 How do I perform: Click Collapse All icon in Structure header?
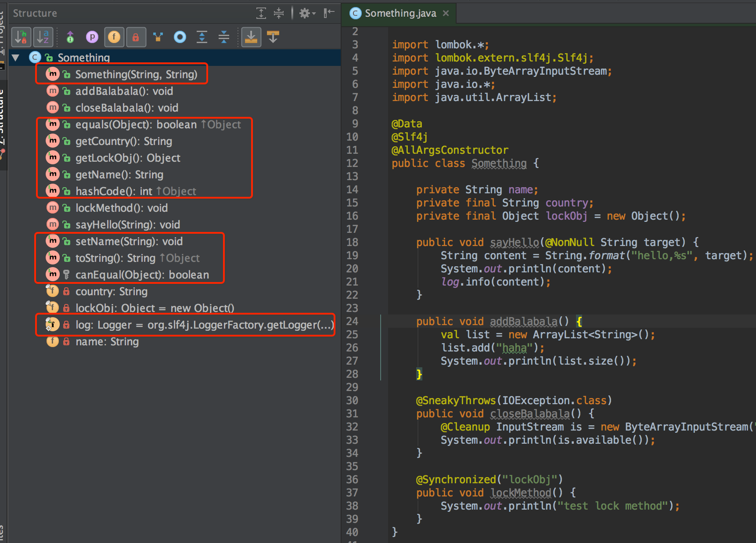[279, 13]
